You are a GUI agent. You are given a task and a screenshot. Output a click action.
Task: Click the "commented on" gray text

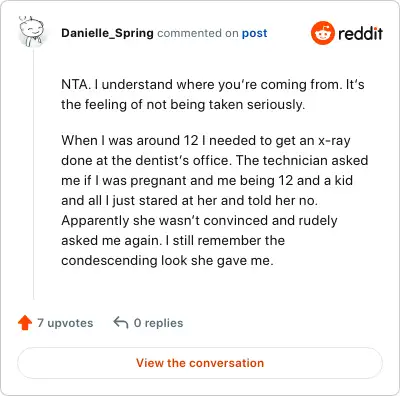pos(198,33)
